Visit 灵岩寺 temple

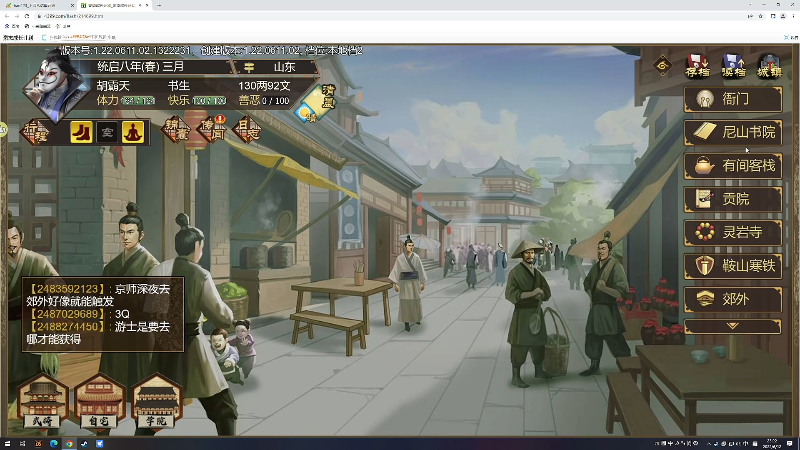[733, 233]
